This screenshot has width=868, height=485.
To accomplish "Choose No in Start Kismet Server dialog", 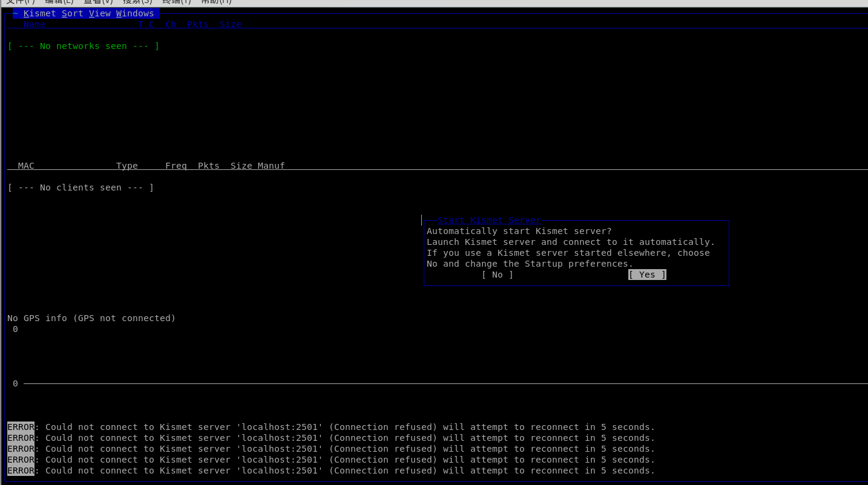I will pos(498,275).
